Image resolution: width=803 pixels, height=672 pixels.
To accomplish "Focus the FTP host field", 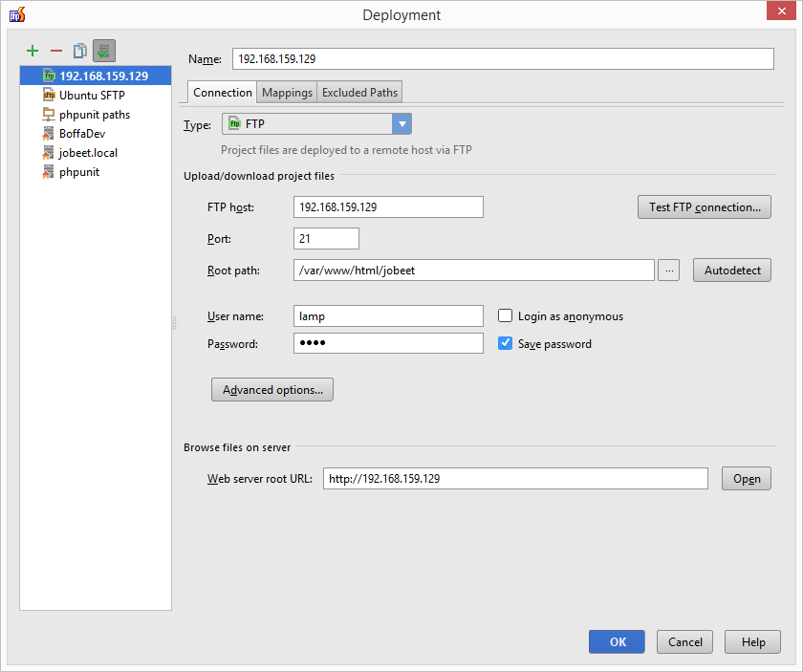I will [388, 206].
